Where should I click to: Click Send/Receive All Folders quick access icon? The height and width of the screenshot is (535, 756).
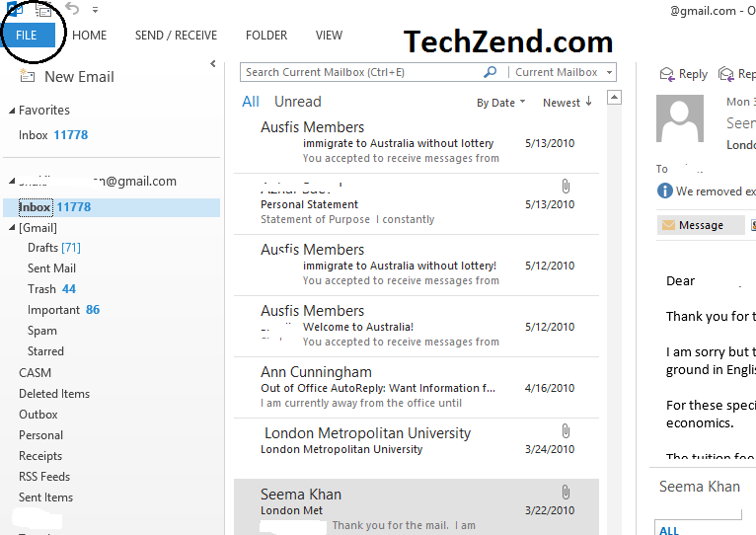click(42, 8)
